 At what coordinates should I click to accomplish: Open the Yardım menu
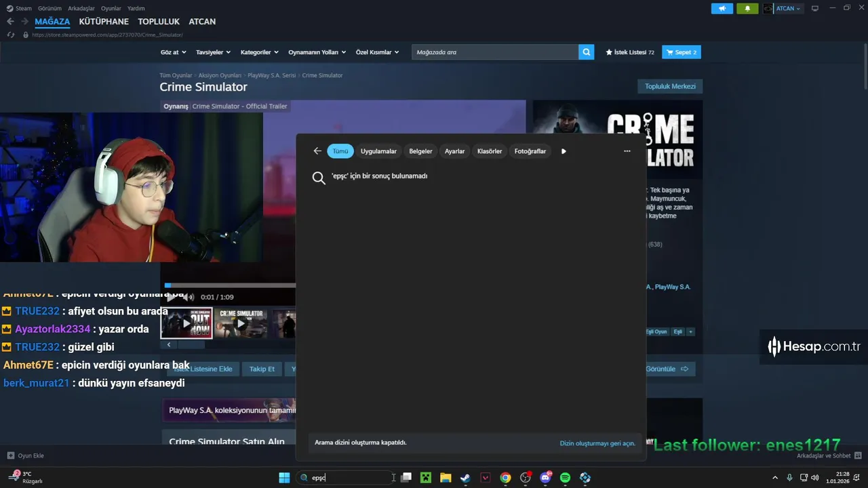(136, 8)
